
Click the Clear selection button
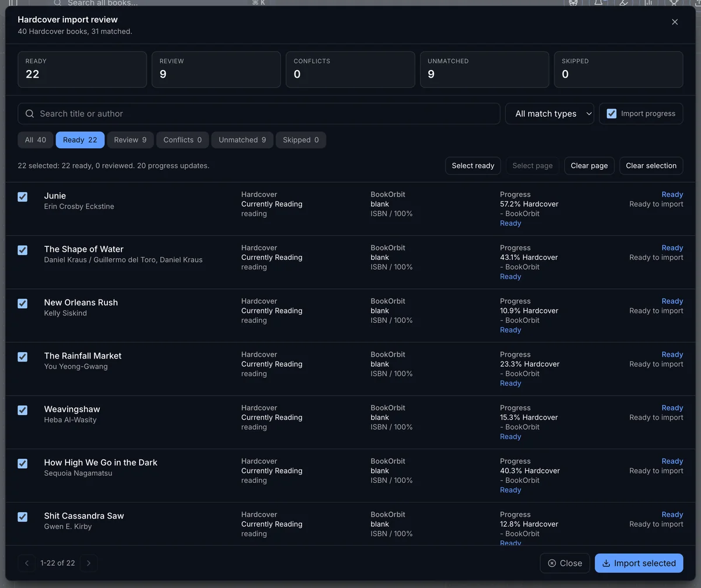click(x=651, y=166)
